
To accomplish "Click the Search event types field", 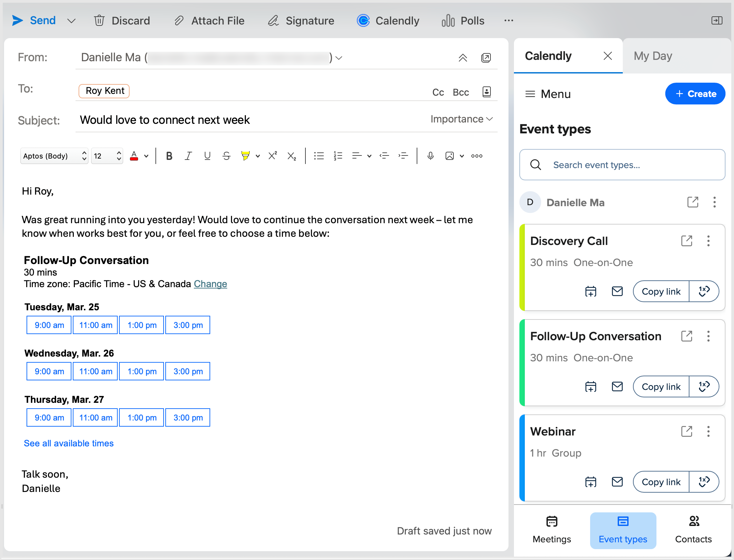I will [x=622, y=165].
